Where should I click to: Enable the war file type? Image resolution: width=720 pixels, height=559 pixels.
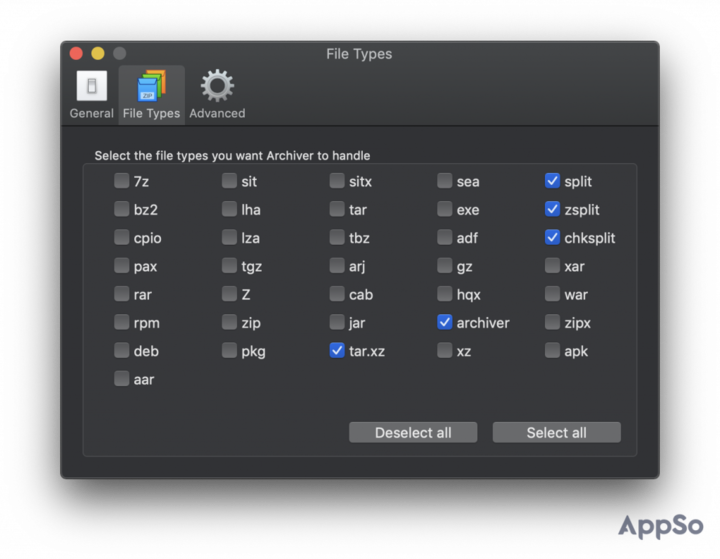[552, 294]
